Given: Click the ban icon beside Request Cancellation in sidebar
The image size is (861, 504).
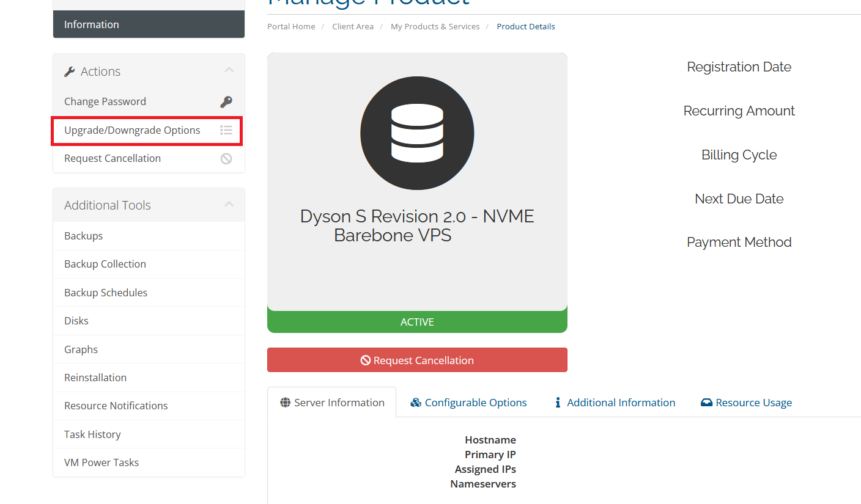Looking at the screenshot, I should coord(226,159).
